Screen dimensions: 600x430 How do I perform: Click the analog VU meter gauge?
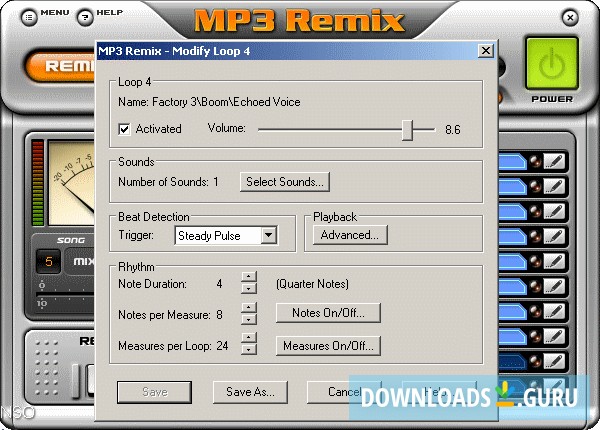72,183
